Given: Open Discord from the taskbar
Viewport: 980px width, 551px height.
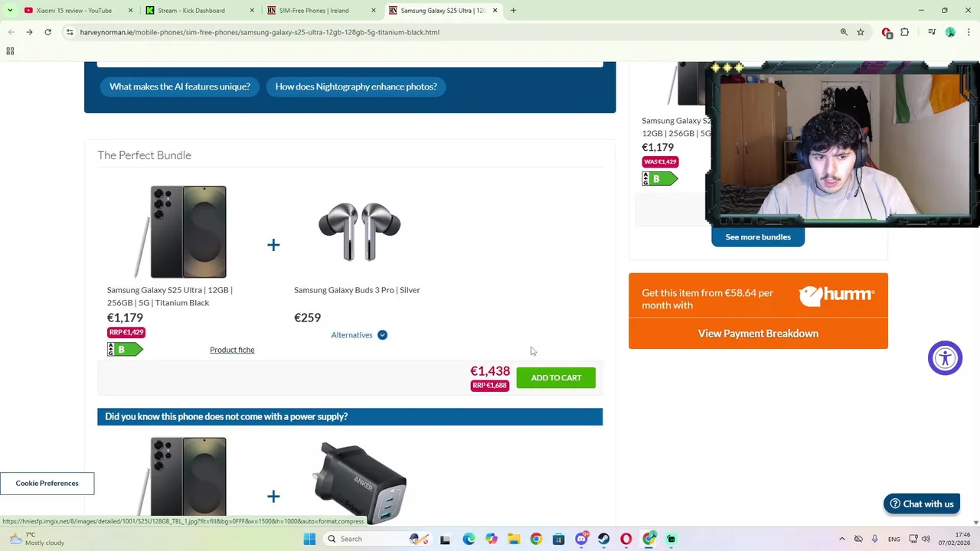Looking at the screenshot, I should (x=581, y=539).
